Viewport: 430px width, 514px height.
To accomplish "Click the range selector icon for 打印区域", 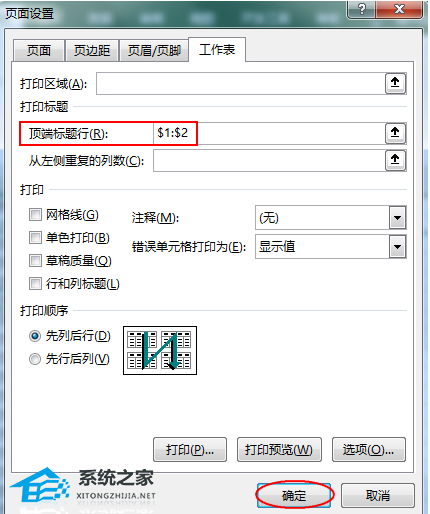I will (395, 83).
